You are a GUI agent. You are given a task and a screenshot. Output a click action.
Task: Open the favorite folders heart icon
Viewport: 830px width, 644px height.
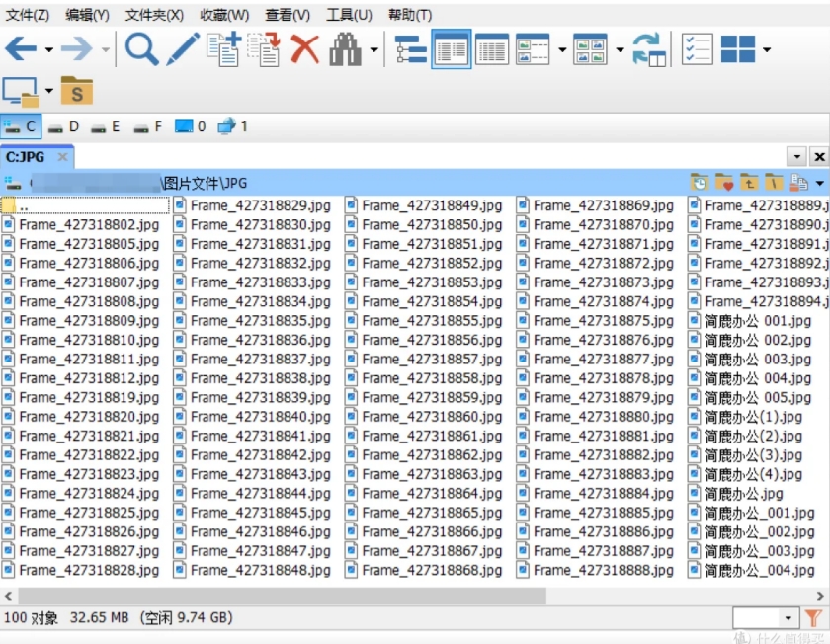coord(724,183)
